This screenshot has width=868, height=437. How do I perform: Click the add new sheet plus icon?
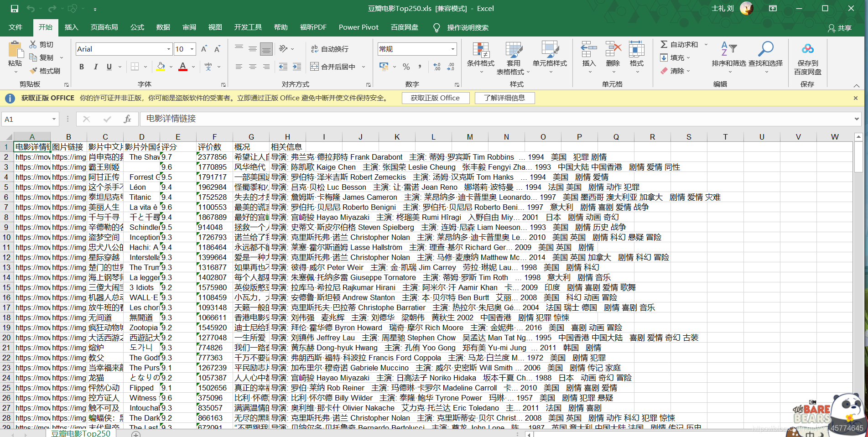pyautogui.click(x=136, y=434)
